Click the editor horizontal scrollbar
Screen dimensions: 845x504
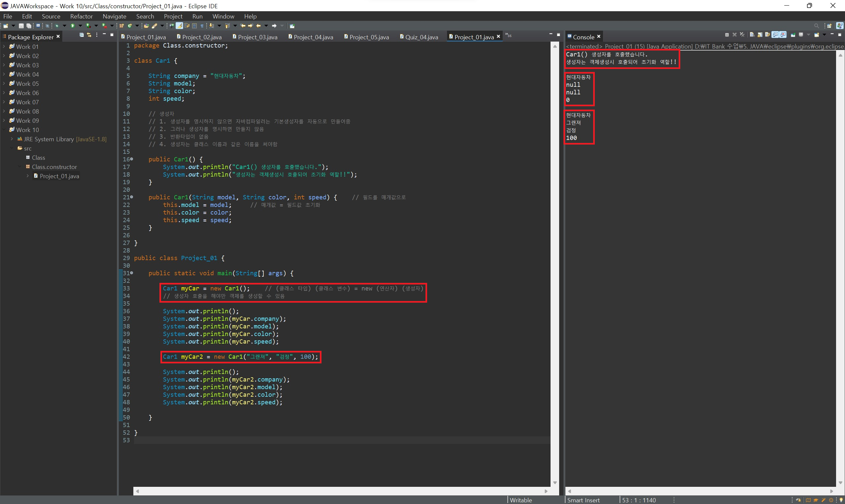(340, 491)
